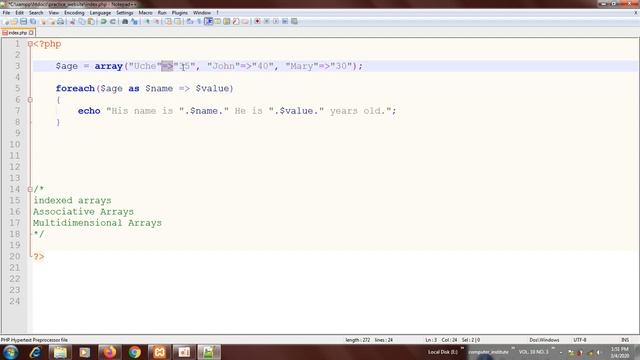This screenshot has width=640, height=360.
Task: Click the Zoom In toolbar icon
Action: tap(147, 21)
